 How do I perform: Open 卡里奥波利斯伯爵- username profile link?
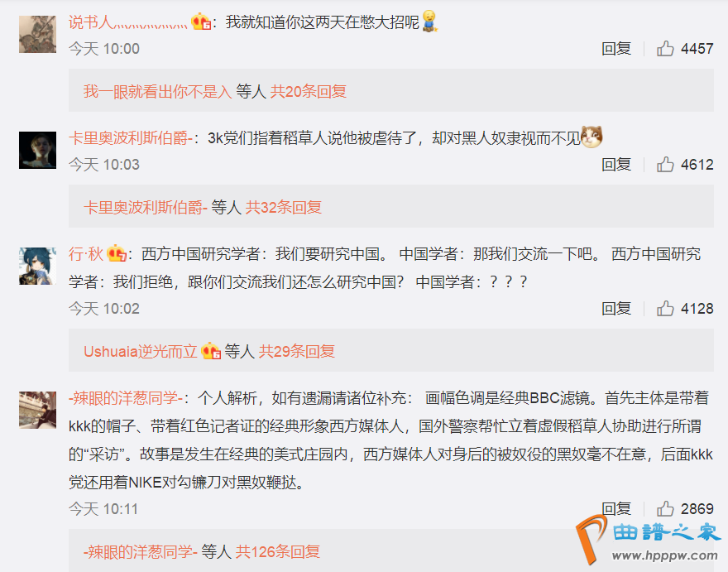(x=131, y=138)
